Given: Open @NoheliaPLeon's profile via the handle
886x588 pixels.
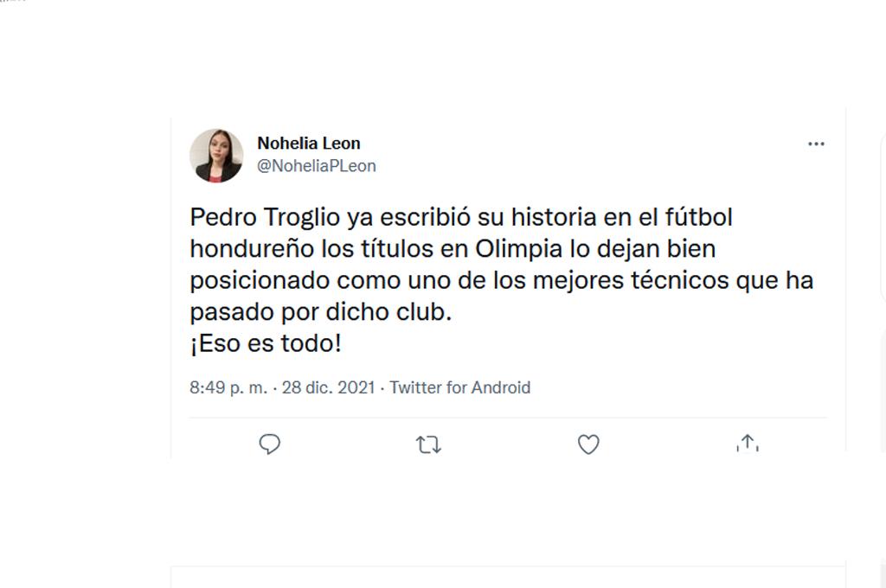Looking at the screenshot, I should 316,165.
